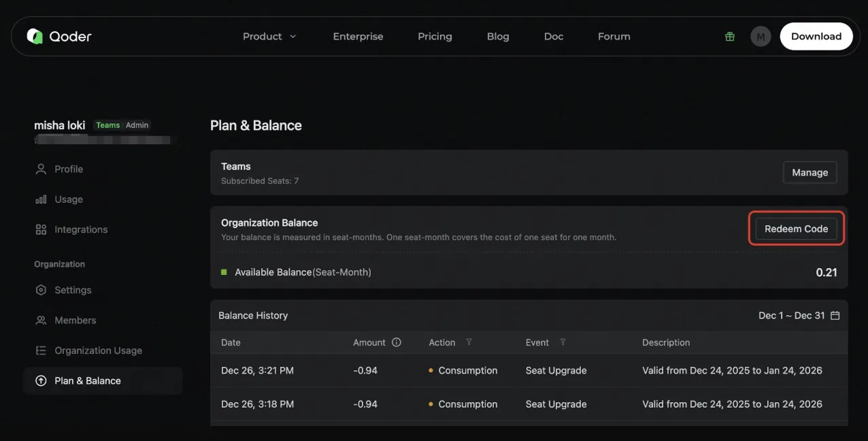Click the Amount column header
The image size is (868, 441).
[369, 342]
